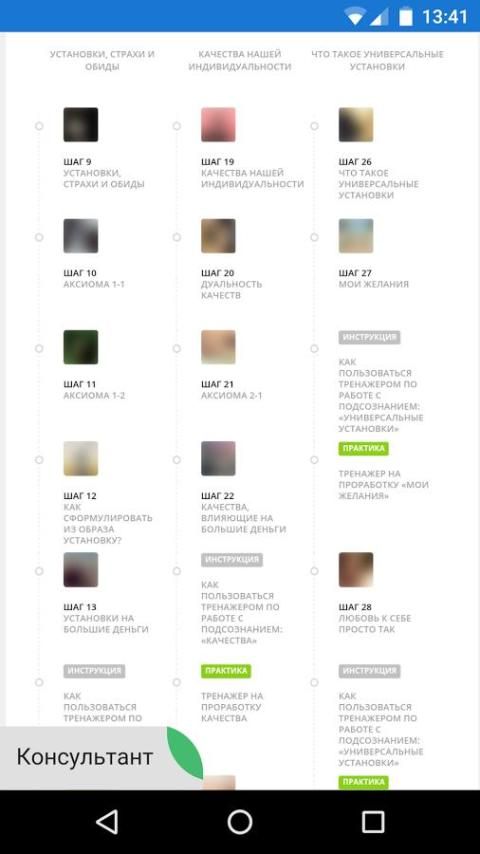
Task: Open Шаг 28 Любовь к себе просто так
Action: 375,618
